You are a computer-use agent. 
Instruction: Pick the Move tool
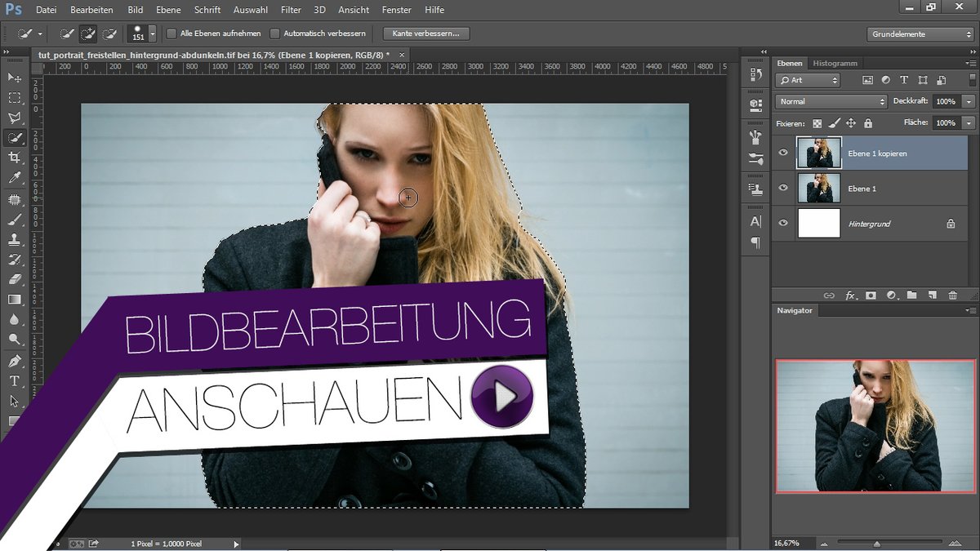coord(15,78)
